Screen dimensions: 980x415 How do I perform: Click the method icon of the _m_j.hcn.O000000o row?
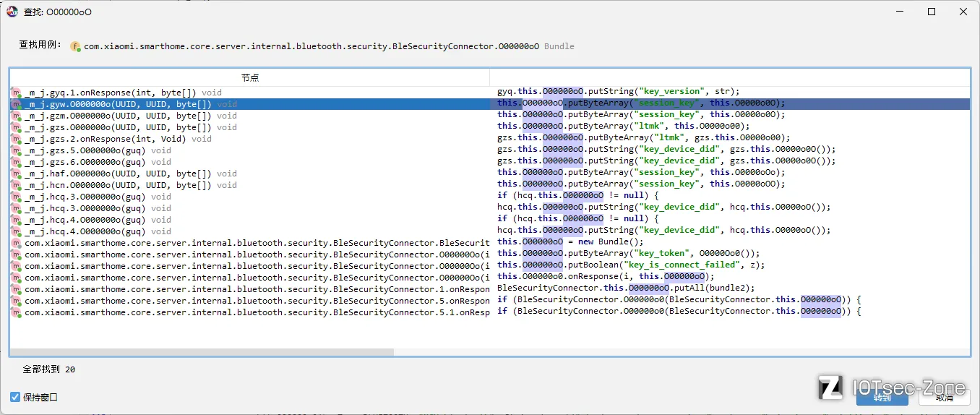pyautogui.click(x=16, y=185)
